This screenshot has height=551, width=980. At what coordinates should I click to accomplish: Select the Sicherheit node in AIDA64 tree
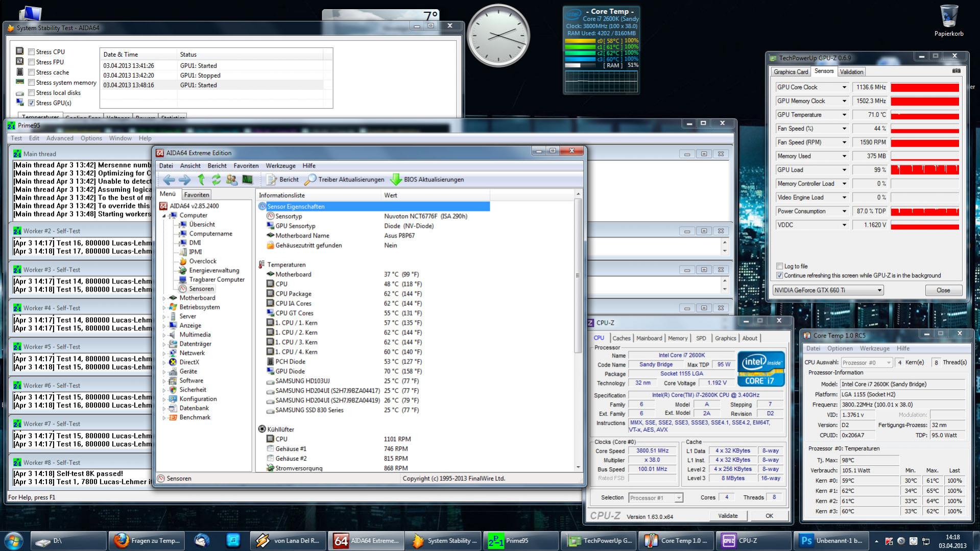pos(193,390)
